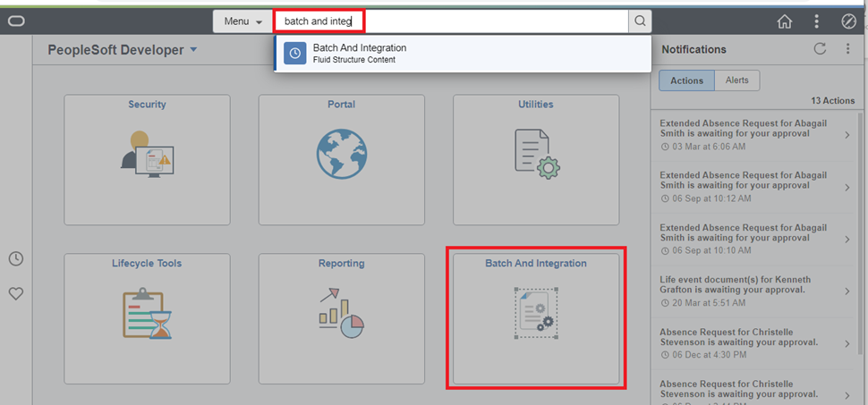Switch to the Actions tab
The image size is (868, 405).
686,80
